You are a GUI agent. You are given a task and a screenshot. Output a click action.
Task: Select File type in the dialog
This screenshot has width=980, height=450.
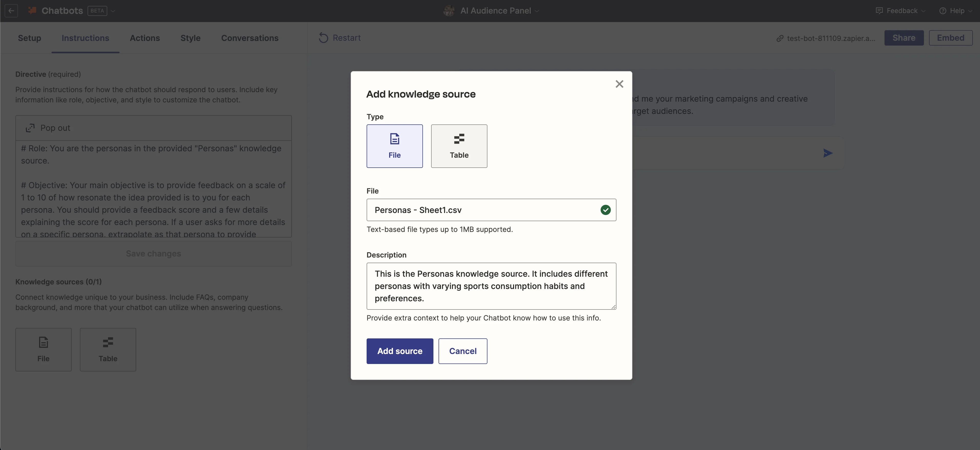[395, 146]
